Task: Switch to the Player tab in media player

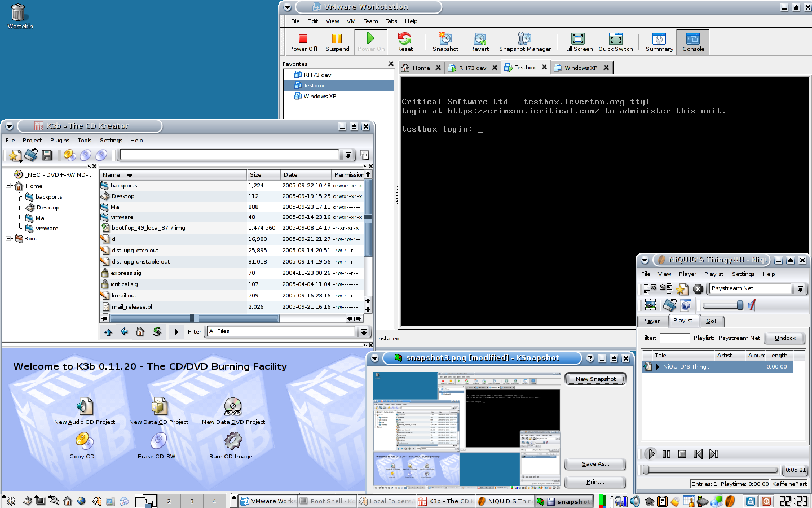Action: (651, 321)
